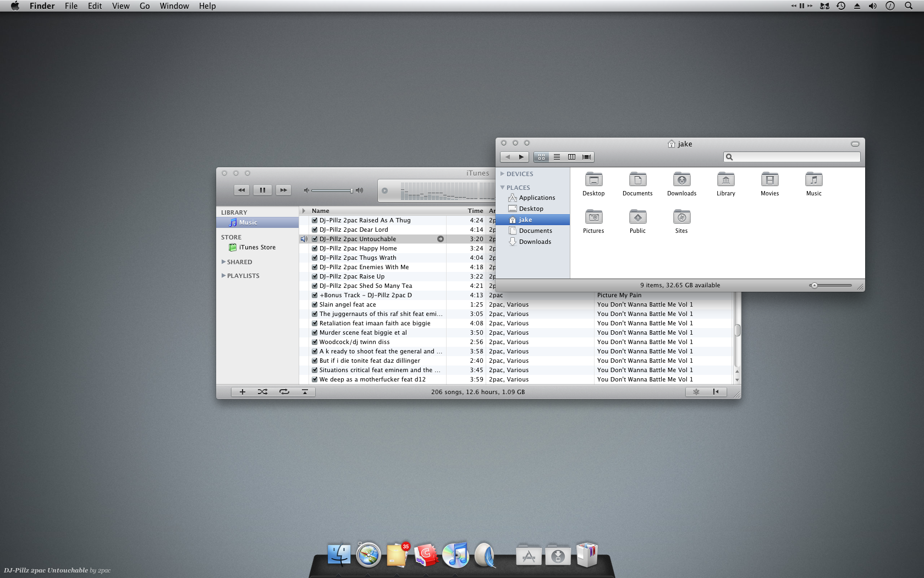Click the Genius button in iTunes
Image resolution: width=924 pixels, height=578 pixels.
coord(696,392)
